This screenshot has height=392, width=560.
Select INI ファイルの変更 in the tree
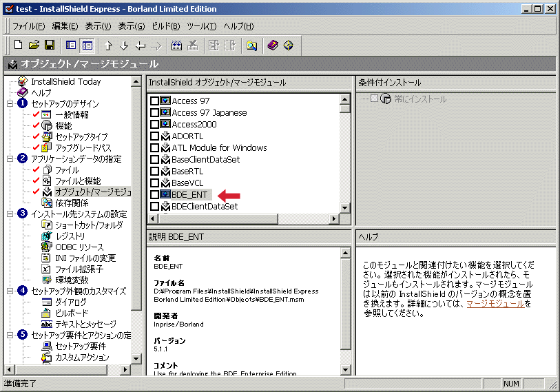point(85,258)
